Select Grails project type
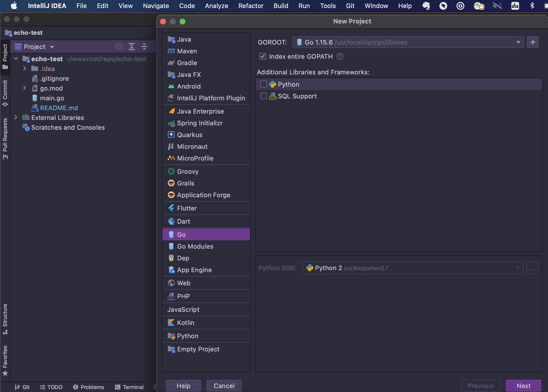Screen dimensions: 548x392 click(x=206, y=183)
